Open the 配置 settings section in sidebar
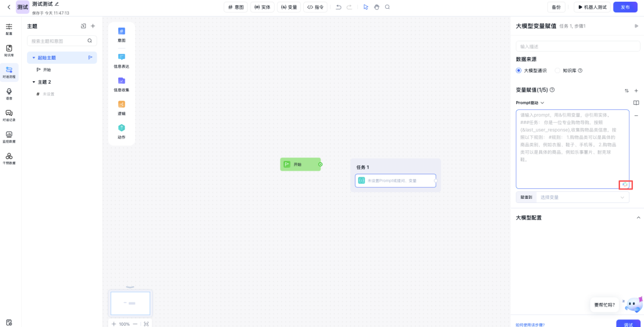This screenshot has width=644, height=327. click(x=9, y=29)
